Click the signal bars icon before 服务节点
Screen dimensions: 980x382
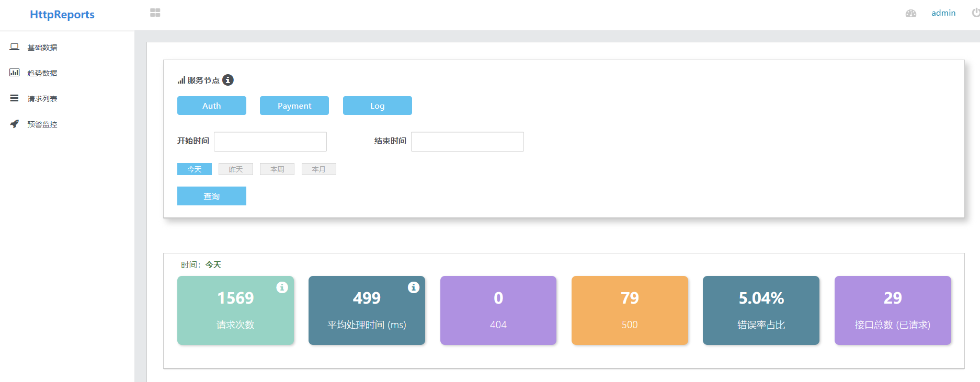(x=181, y=80)
